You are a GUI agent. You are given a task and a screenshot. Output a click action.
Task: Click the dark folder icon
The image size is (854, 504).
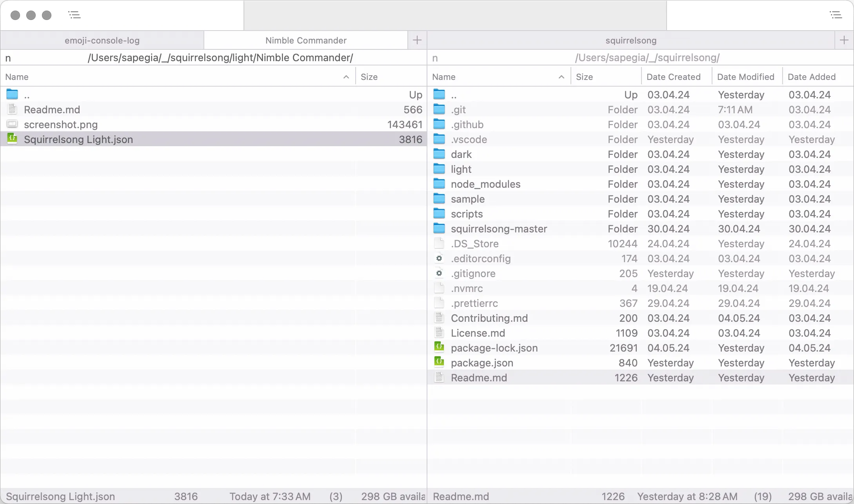pos(439,154)
